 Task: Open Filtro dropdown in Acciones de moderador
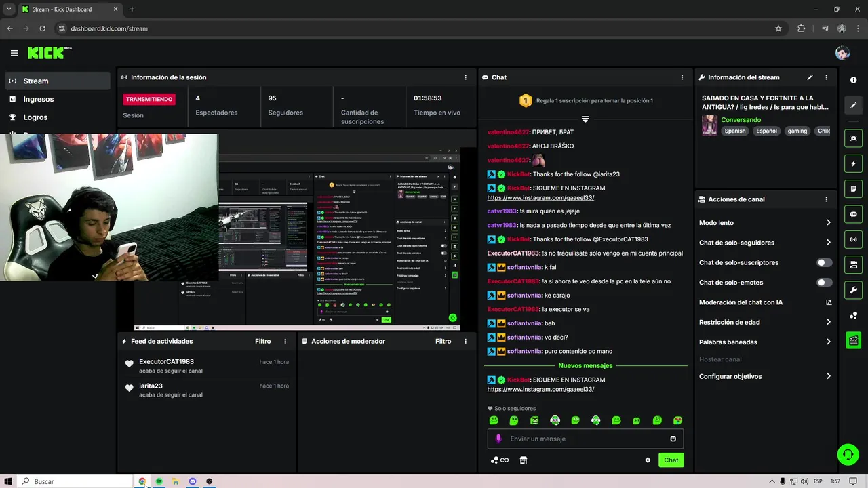(443, 342)
